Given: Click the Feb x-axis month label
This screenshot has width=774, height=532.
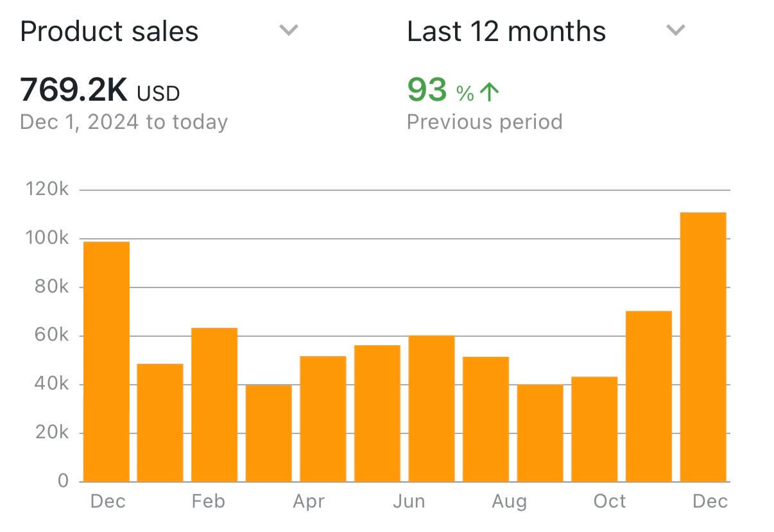Looking at the screenshot, I should pyautogui.click(x=209, y=501).
